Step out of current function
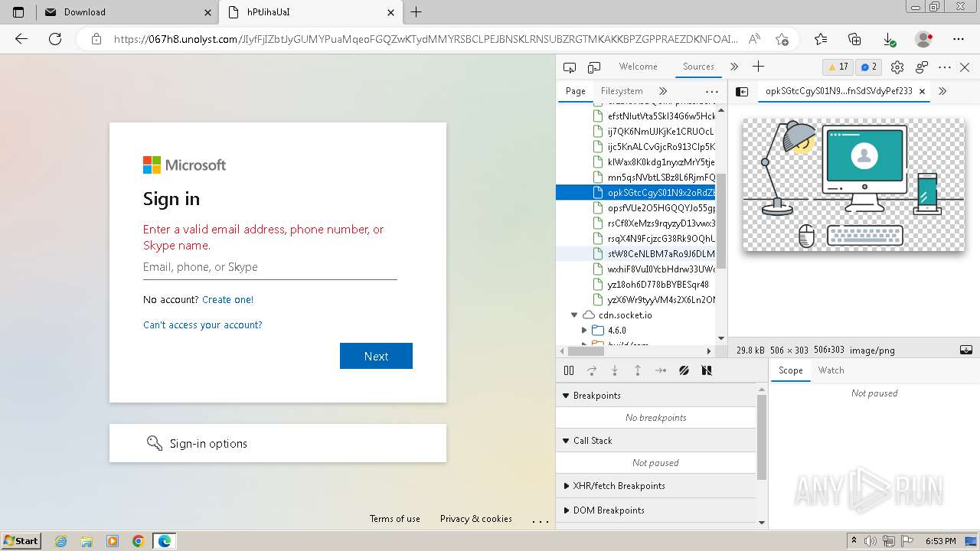Viewport: 980px width, 551px height. tap(638, 370)
